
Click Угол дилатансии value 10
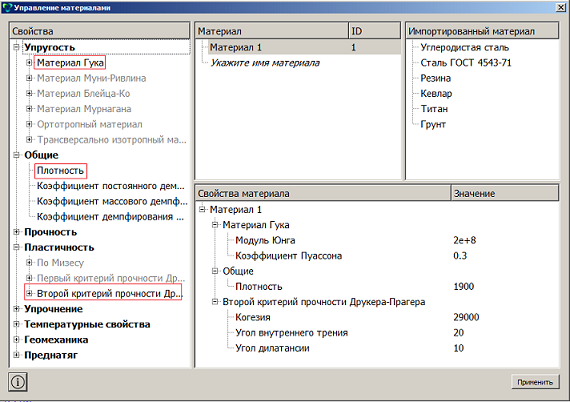(458, 348)
